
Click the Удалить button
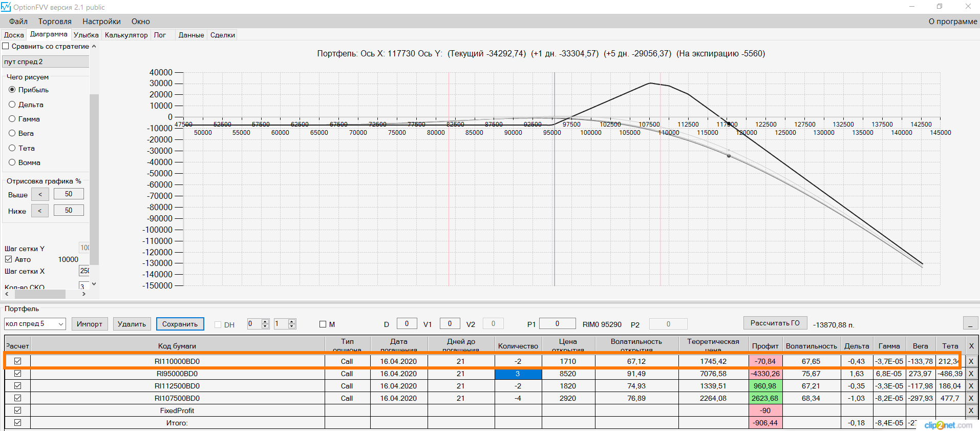pyautogui.click(x=132, y=324)
